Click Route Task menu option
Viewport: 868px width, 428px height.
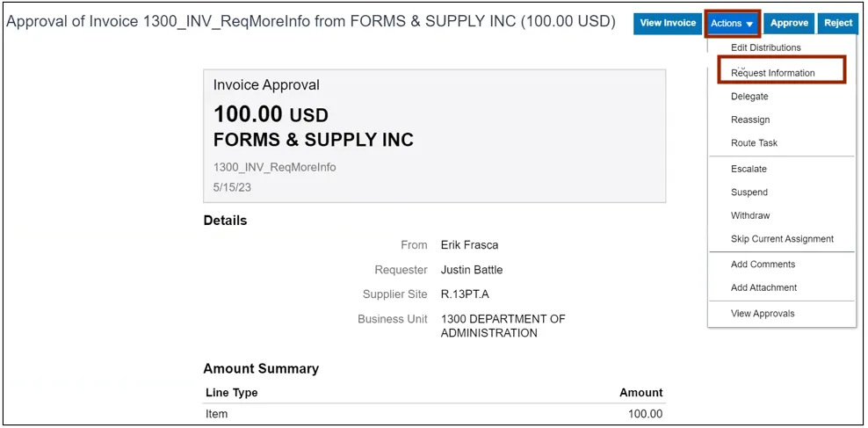(754, 143)
